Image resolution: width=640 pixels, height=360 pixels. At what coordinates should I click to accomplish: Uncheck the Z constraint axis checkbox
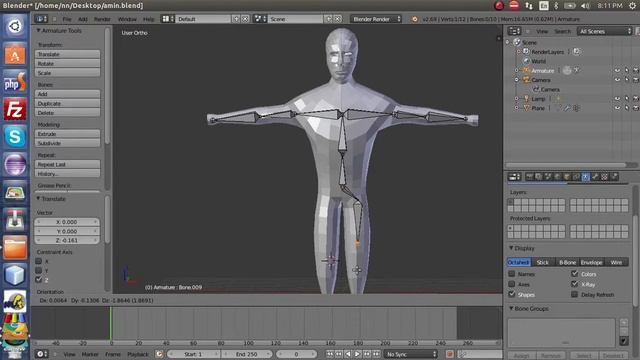39,280
